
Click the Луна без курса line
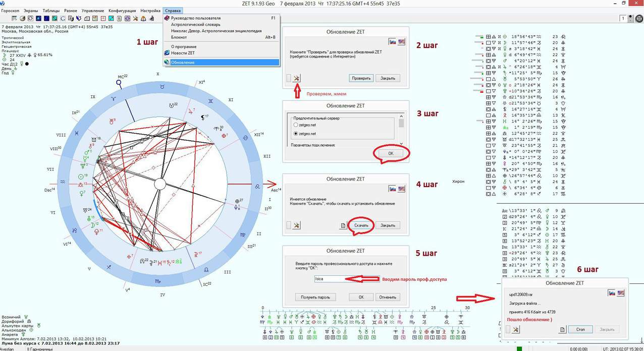coord(61,343)
